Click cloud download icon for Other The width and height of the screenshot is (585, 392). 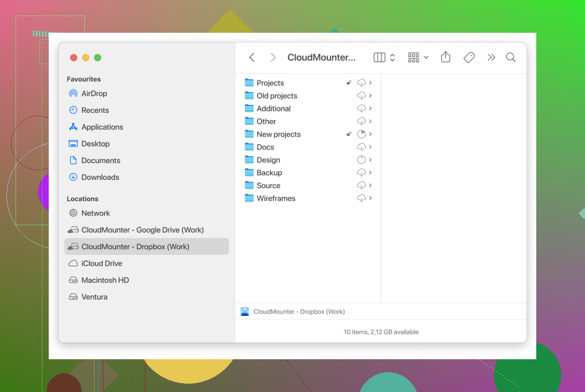361,121
